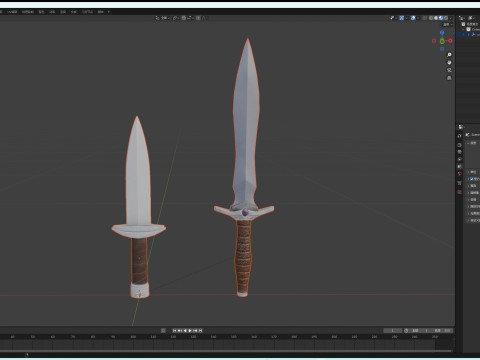Switch perspective/orthographic view grid icon
Viewport: 480px width, 360px height.
point(449,78)
